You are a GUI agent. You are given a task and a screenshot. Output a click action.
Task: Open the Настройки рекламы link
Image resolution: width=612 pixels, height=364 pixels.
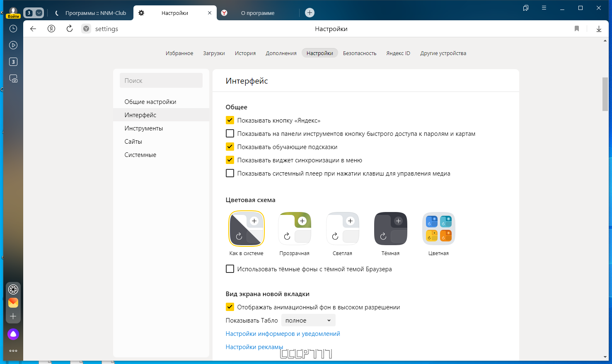pos(254,347)
